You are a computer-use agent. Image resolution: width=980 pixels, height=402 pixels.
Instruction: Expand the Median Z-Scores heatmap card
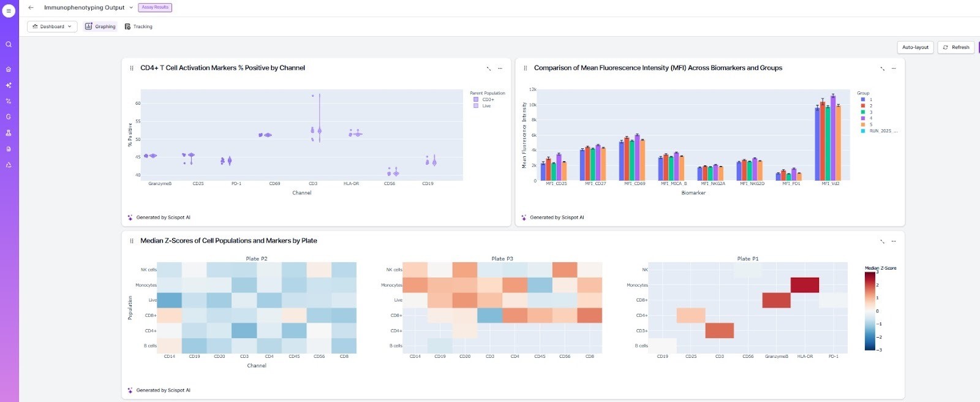click(x=882, y=241)
